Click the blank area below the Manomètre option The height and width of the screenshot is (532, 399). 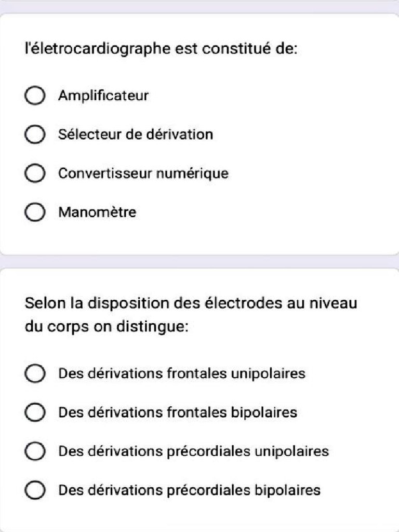pyautogui.click(x=199, y=238)
